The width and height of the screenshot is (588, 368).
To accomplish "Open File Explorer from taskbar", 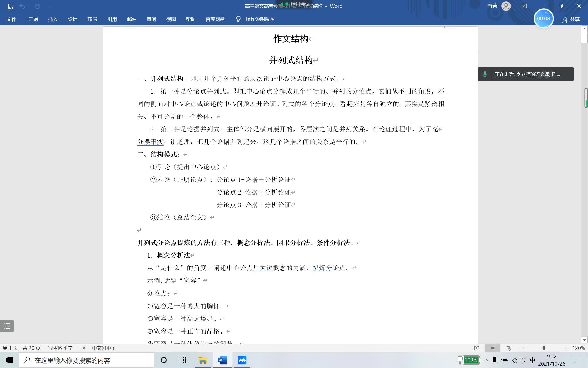I will (203, 360).
